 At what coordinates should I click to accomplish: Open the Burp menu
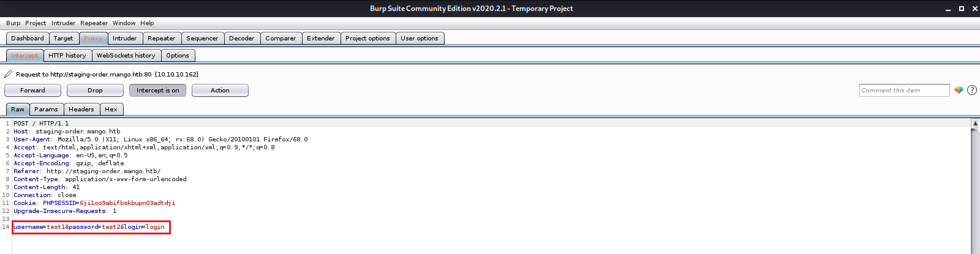click(13, 23)
